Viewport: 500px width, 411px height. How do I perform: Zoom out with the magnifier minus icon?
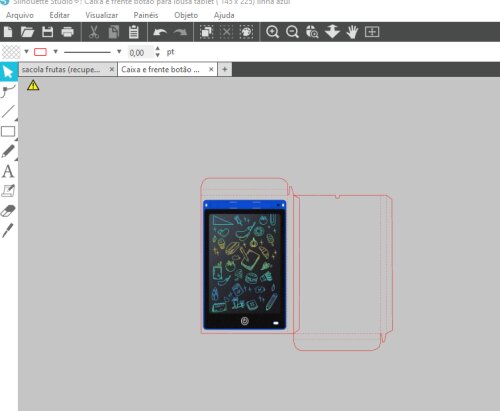[292, 32]
